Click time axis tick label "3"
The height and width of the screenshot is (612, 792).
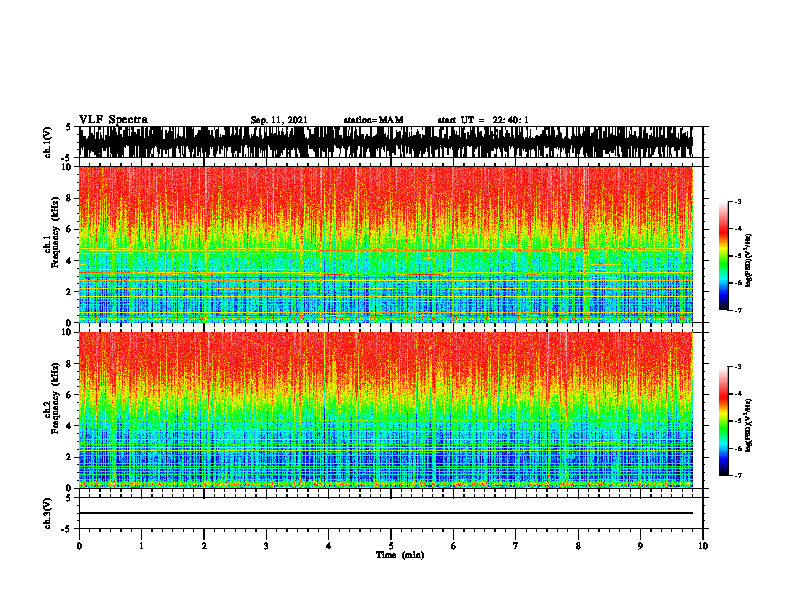click(266, 546)
